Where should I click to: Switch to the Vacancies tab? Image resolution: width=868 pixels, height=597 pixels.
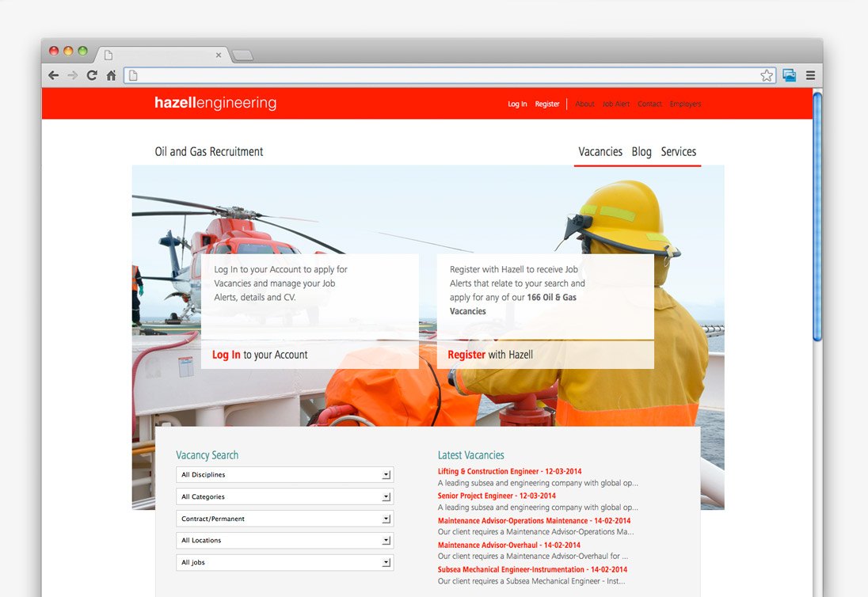(600, 152)
